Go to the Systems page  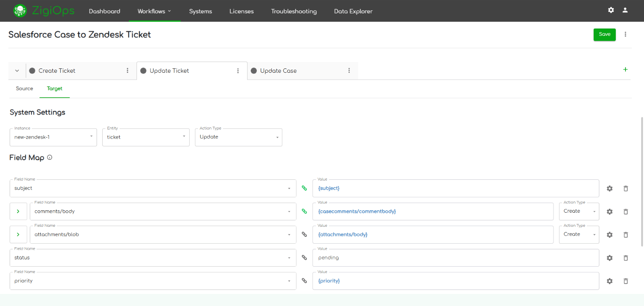[x=200, y=11]
